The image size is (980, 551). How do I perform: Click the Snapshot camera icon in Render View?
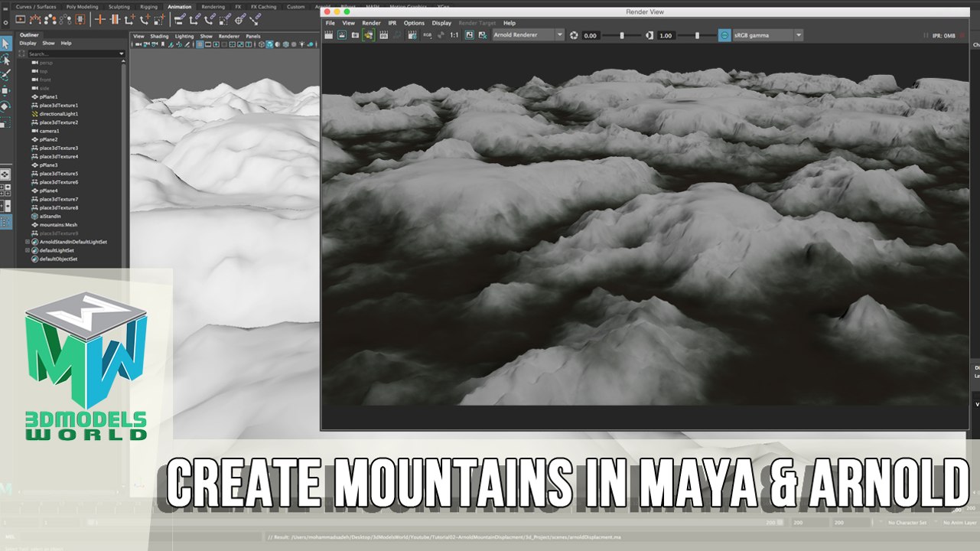click(x=355, y=35)
